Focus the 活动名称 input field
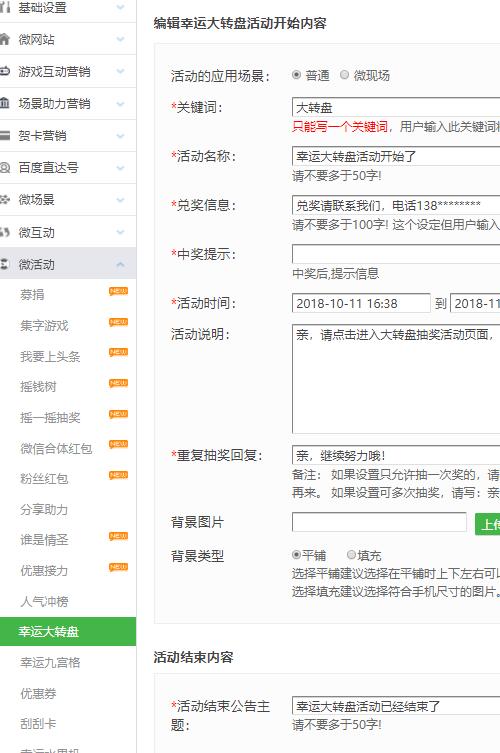 point(396,156)
